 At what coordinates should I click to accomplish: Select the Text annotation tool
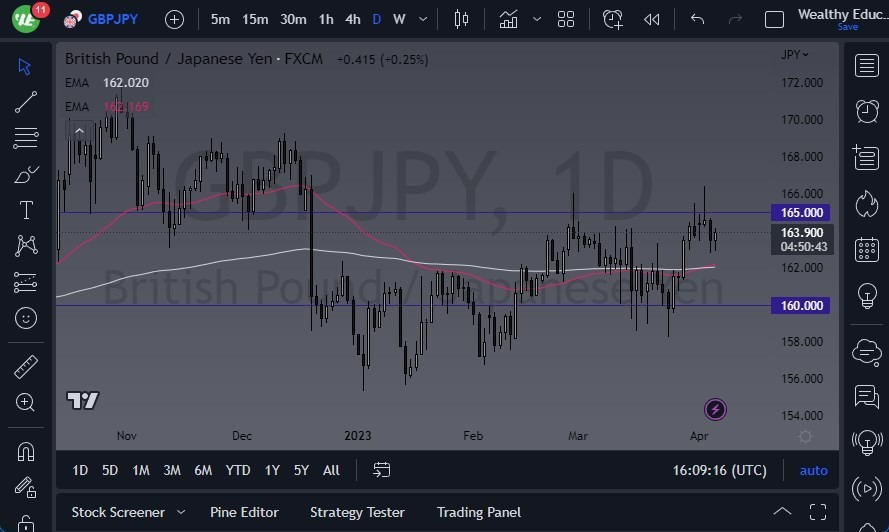(26, 210)
